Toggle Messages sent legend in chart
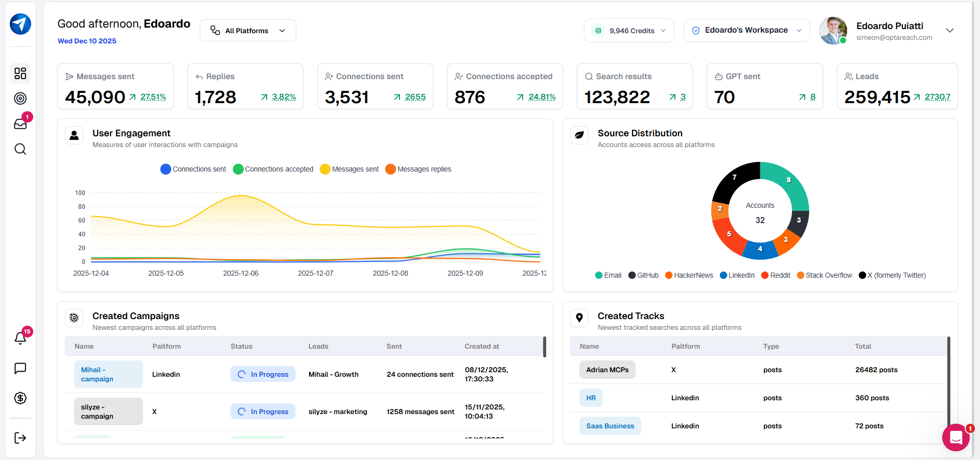Screen dimensions: 980x460 [349, 169]
